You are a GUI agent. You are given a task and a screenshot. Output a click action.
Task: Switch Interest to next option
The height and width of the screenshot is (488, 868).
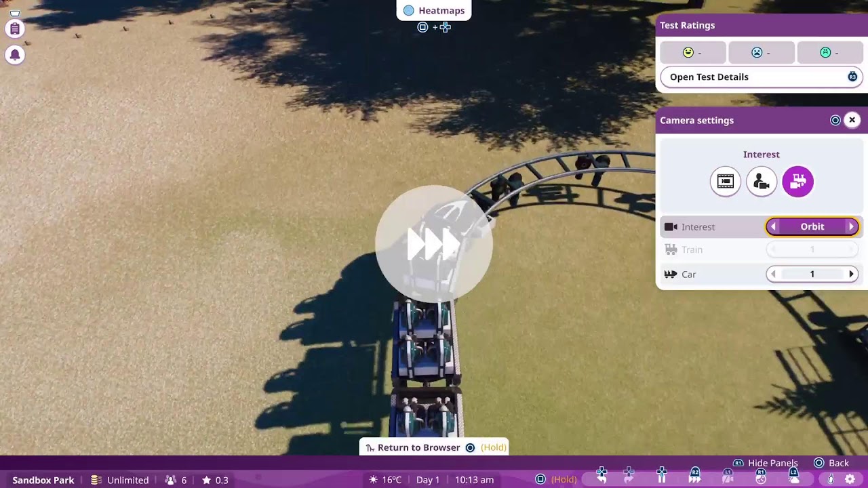851,227
